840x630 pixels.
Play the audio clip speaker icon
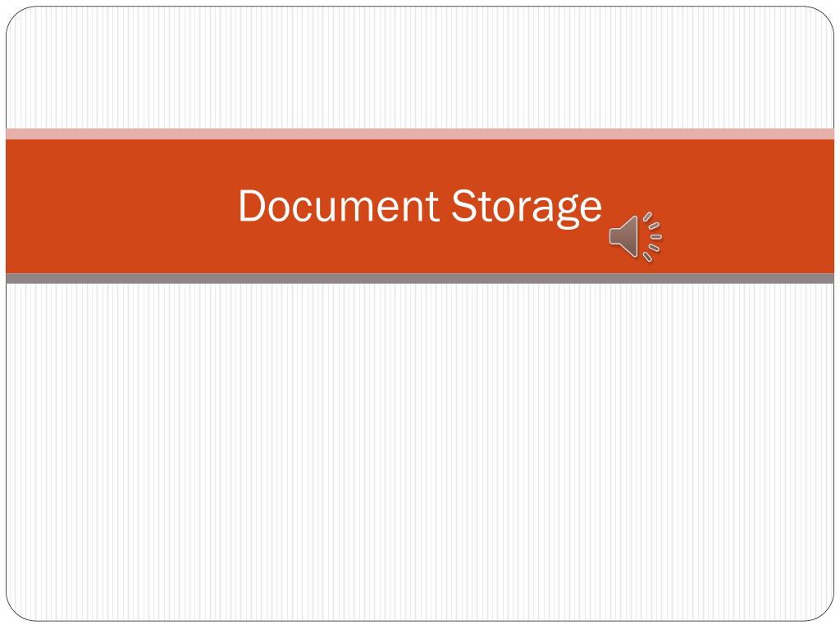pyautogui.click(x=636, y=236)
